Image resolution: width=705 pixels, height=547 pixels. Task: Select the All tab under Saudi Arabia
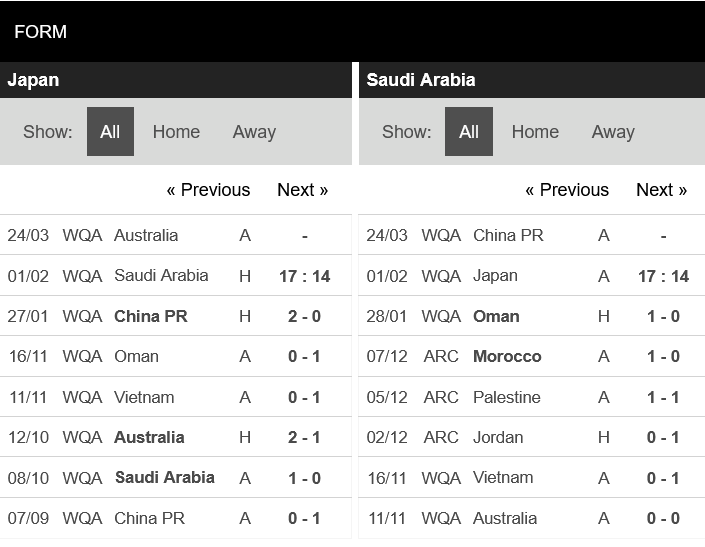[469, 132]
